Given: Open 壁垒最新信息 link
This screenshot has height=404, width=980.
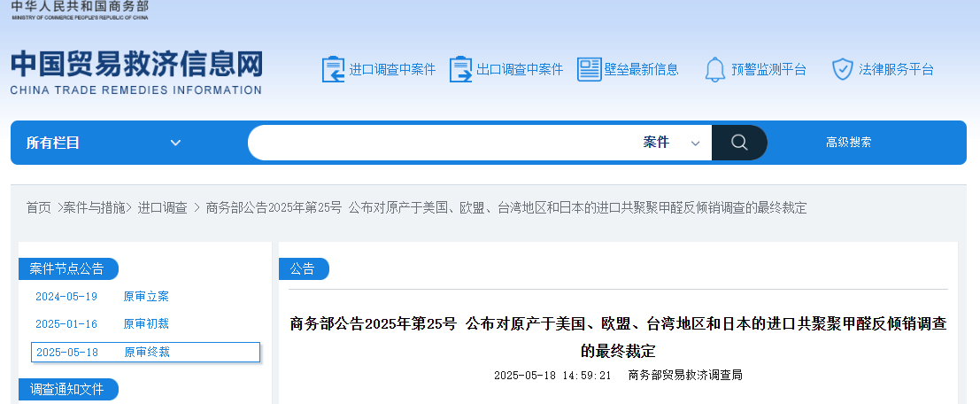Looking at the screenshot, I should pos(641,69).
